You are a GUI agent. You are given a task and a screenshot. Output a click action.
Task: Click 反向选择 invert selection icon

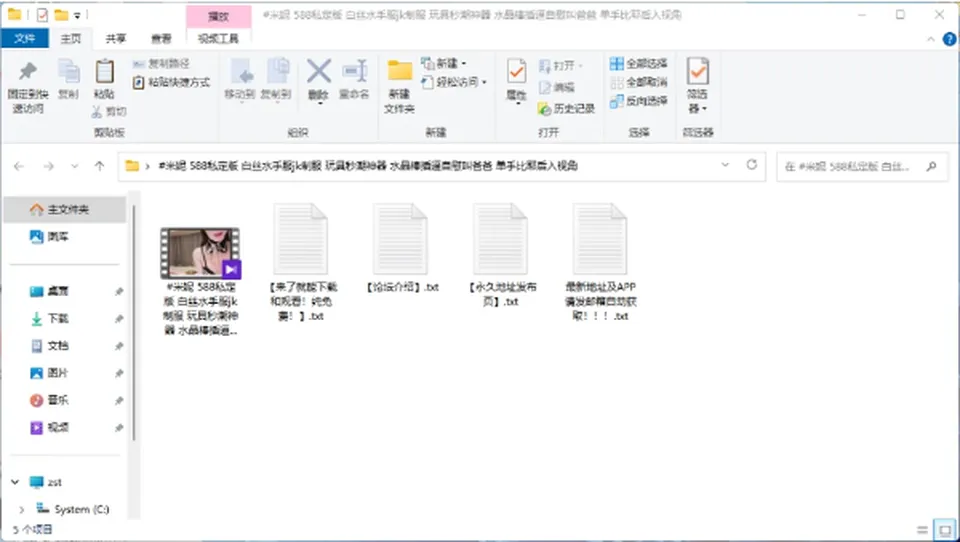(x=617, y=101)
